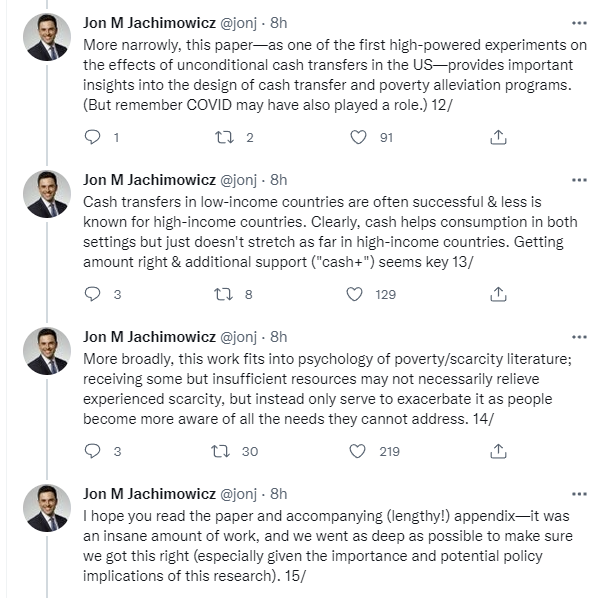Open more options on tweet 15/
This screenshot has height=598, width=602.
click(579, 494)
